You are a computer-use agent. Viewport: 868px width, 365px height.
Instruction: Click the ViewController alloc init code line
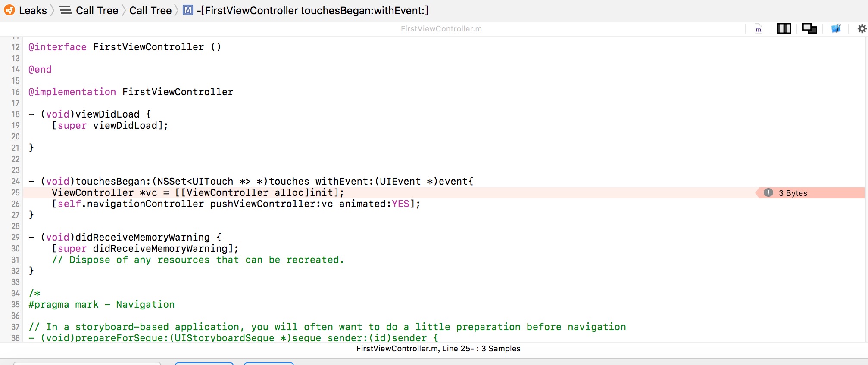point(198,192)
